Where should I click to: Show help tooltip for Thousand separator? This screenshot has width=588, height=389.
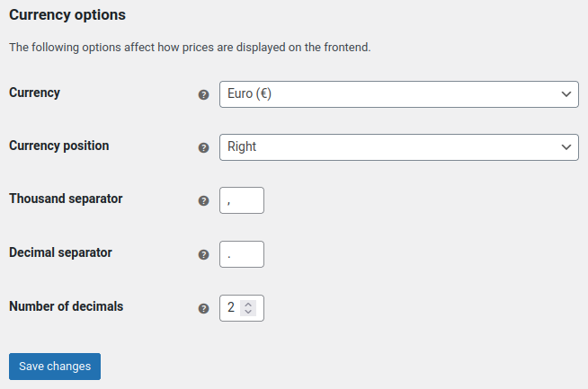(x=203, y=201)
